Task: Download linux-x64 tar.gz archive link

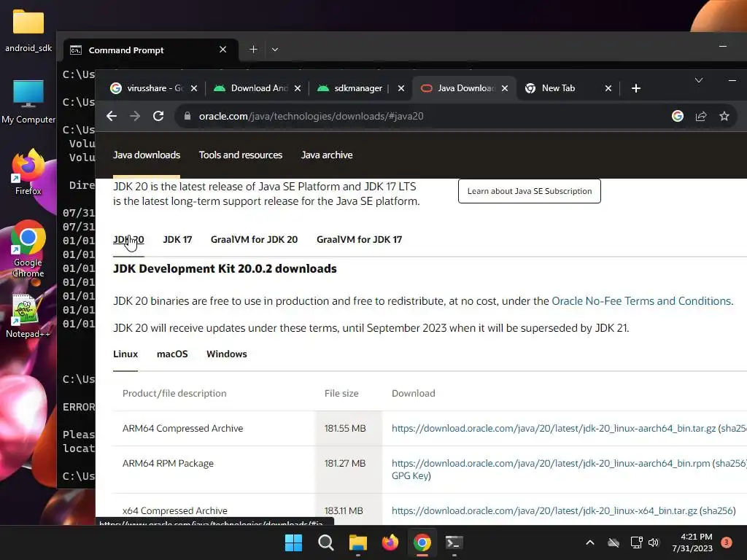Action: pos(544,511)
